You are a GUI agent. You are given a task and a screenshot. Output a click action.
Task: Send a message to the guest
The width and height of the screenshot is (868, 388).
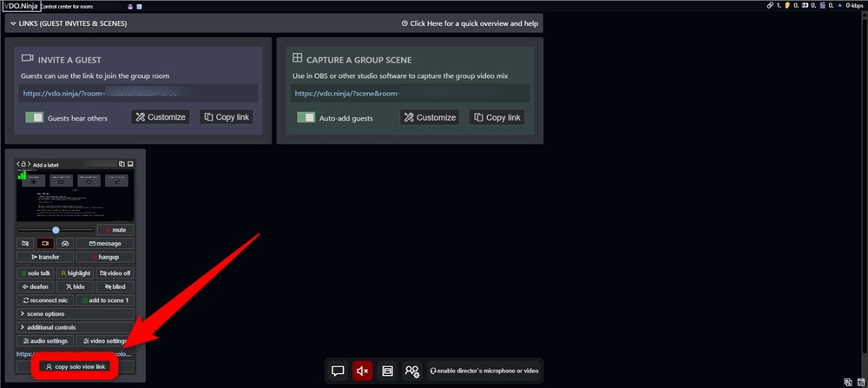[105, 244]
